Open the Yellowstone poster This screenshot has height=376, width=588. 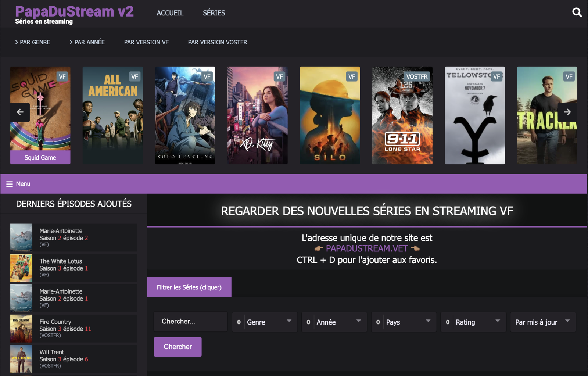pos(475,115)
